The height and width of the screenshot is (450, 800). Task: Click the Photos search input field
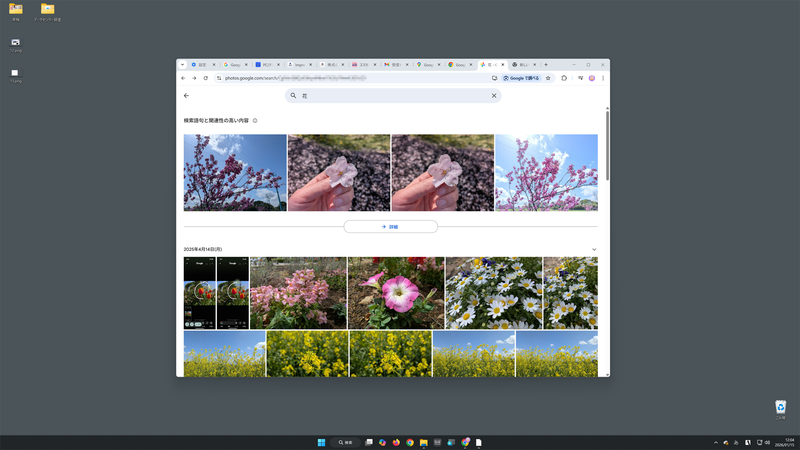point(393,95)
